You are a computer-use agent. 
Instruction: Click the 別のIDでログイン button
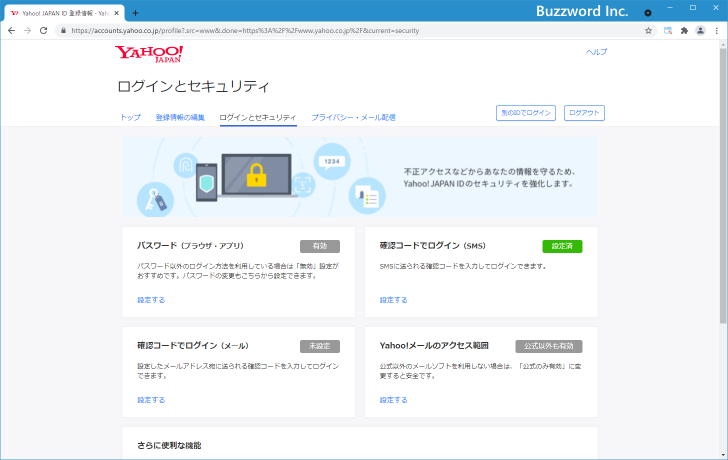pyautogui.click(x=526, y=113)
